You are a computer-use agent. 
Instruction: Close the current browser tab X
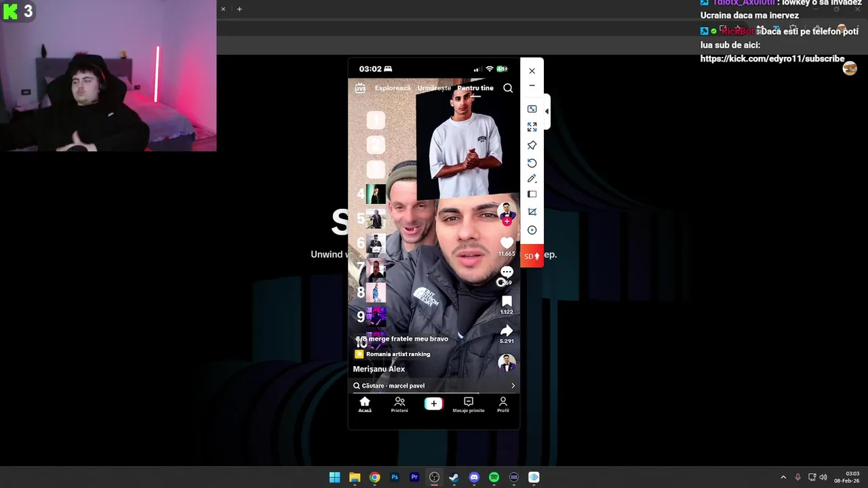(x=223, y=9)
